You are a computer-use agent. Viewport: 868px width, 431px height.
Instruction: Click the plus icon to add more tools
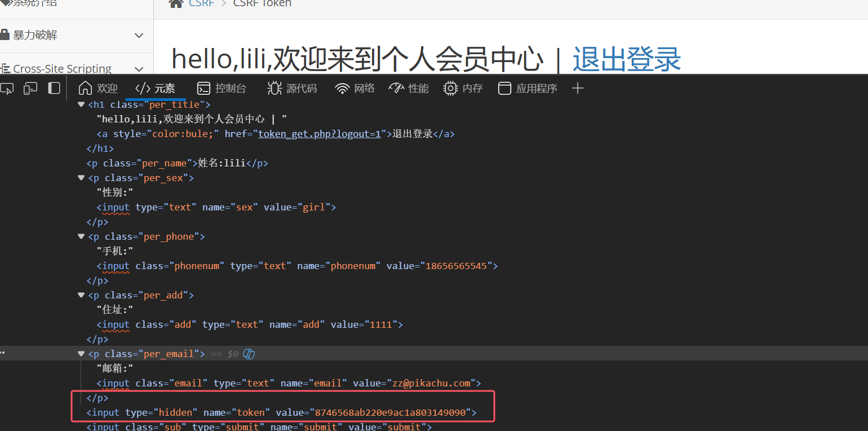(x=577, y=89)
